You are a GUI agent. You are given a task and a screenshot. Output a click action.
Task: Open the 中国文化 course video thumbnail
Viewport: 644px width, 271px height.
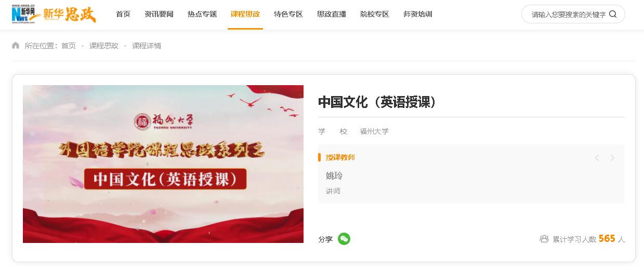coord(163,164)
